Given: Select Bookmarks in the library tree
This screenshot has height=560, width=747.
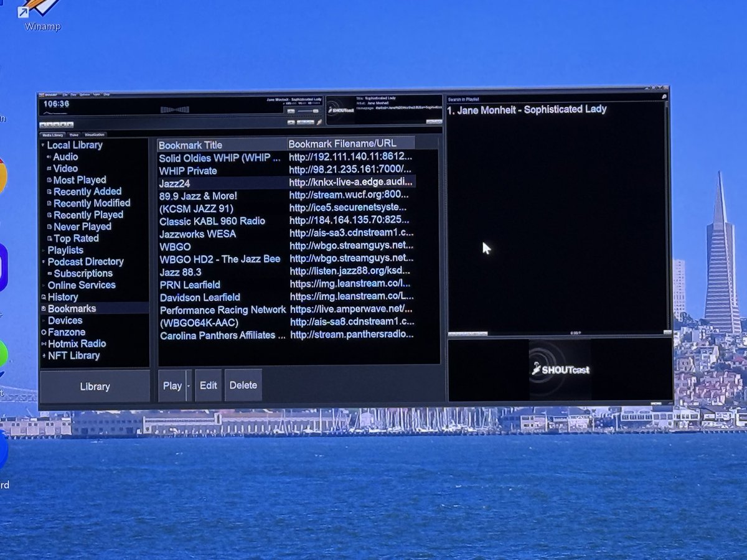Looking at the screenshot, I should [x=72, y=309].
